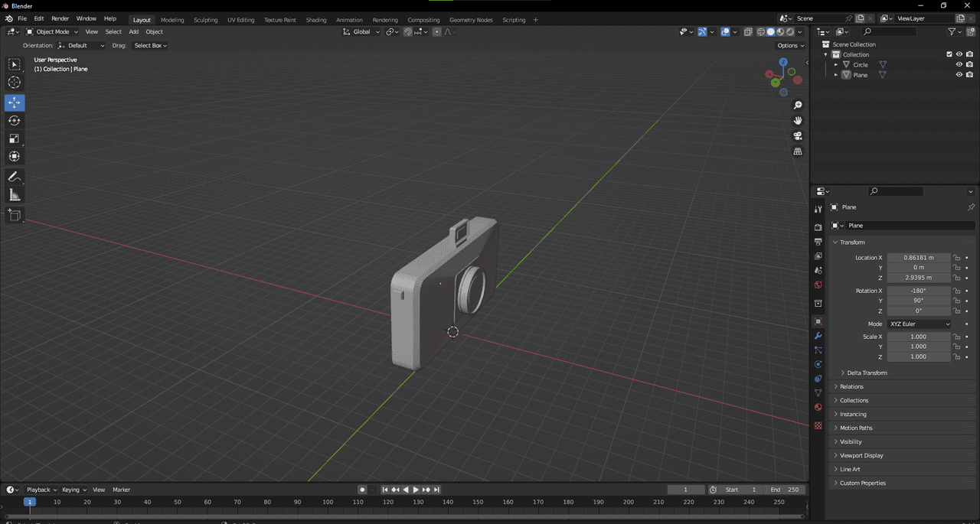Hide the Plane object with eye icon
The image size is (980, 524).
[959, 75]
